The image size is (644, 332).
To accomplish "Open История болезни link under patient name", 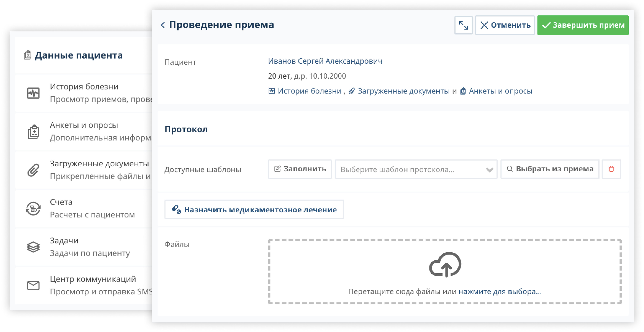I will pos(309,91).
